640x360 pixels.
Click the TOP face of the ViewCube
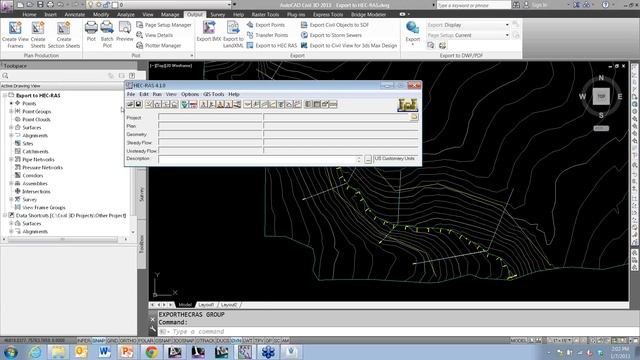[x=601, y=97]
